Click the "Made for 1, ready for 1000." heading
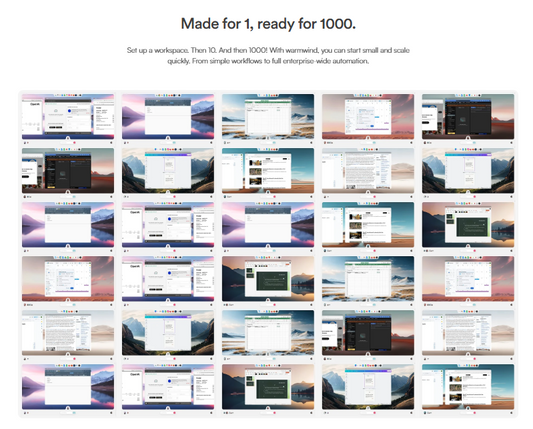This screenshot has height=429, width=533. 268,24
